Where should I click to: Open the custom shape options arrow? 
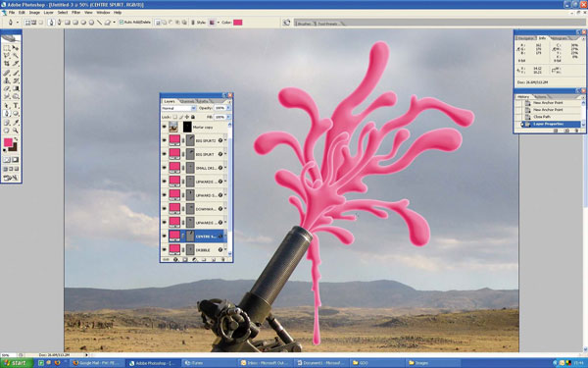[115, 23]
